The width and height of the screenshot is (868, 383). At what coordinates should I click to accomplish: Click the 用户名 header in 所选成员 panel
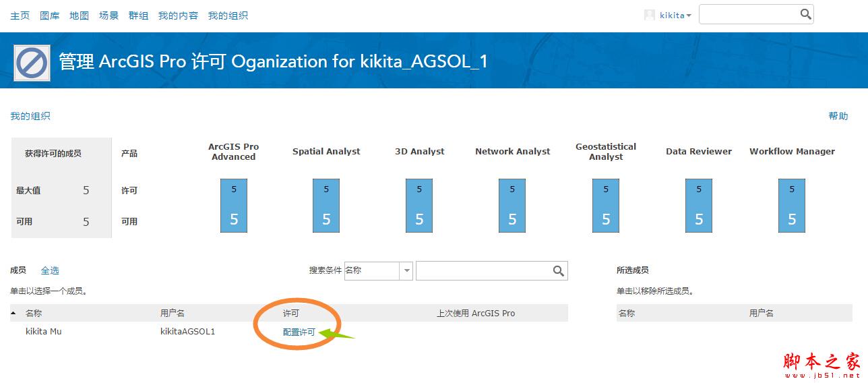(762, 314)
